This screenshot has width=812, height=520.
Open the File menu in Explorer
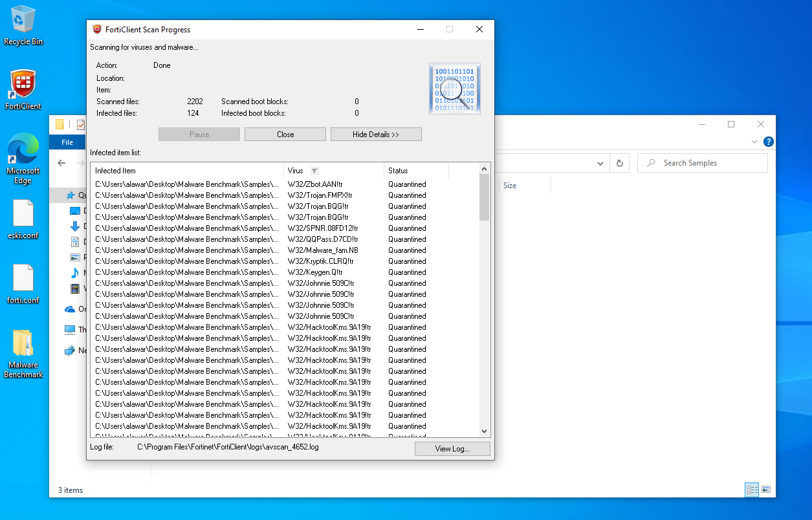coord(67,142)
